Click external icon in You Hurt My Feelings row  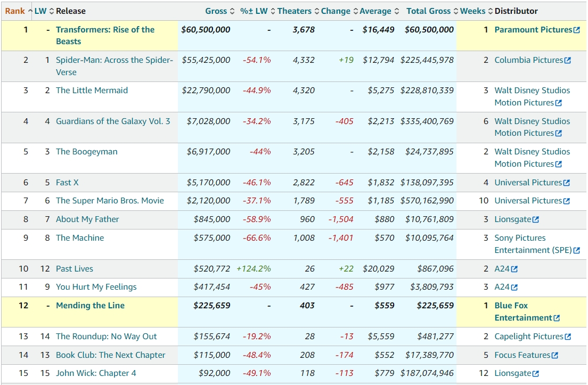tap(514, 287)
